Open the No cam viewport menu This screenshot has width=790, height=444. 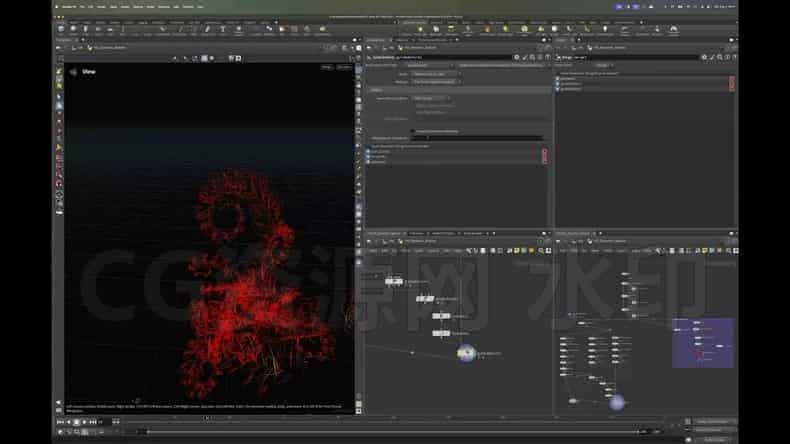[x=344, y=67]
